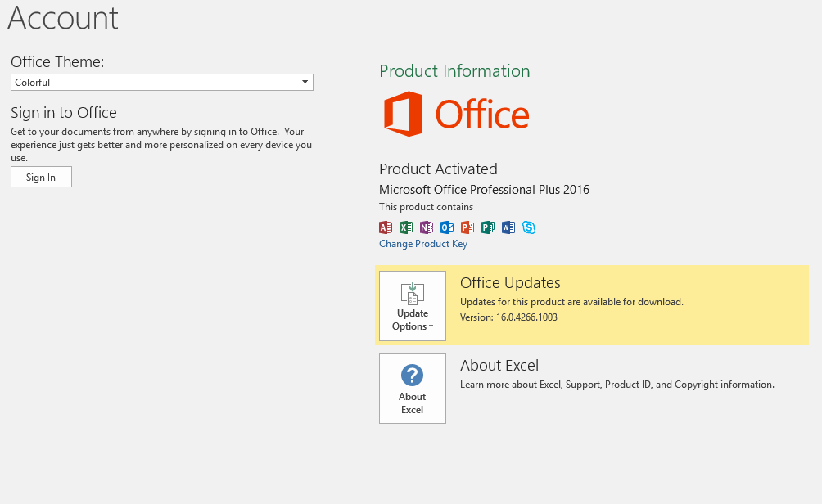Screen dimensions: 822x504
Task: Click the Product Information heading
Action: [x=454, y=71]
